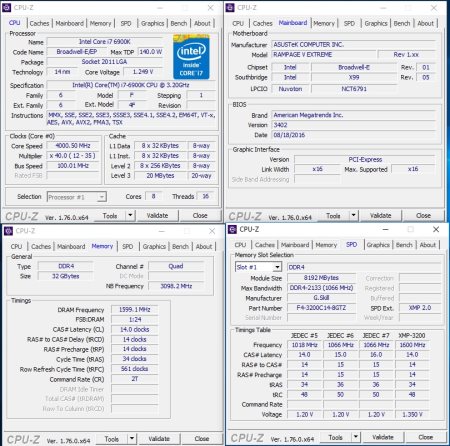Open About tab in the CPU window
Viewport: 450px width, 446px height.
(202, 23)
